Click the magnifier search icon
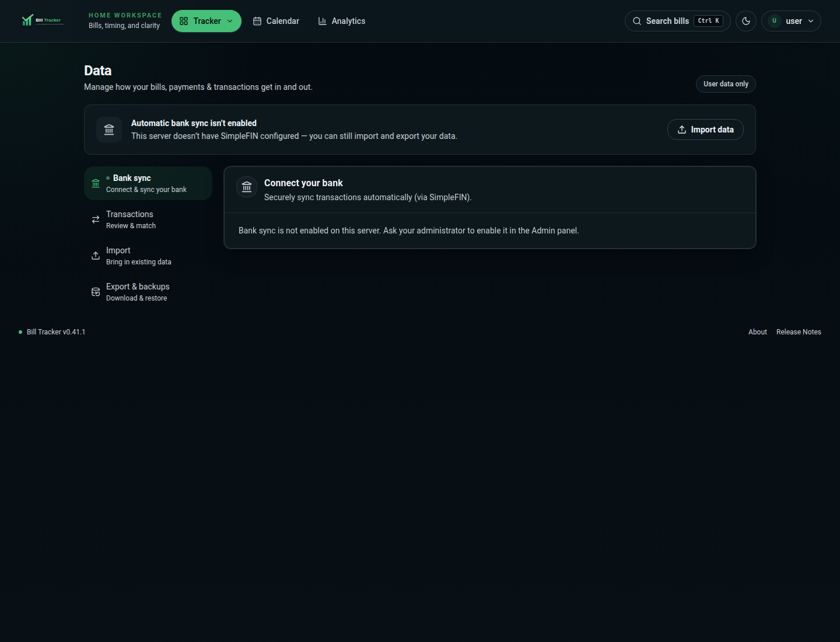 coord(637,21)
